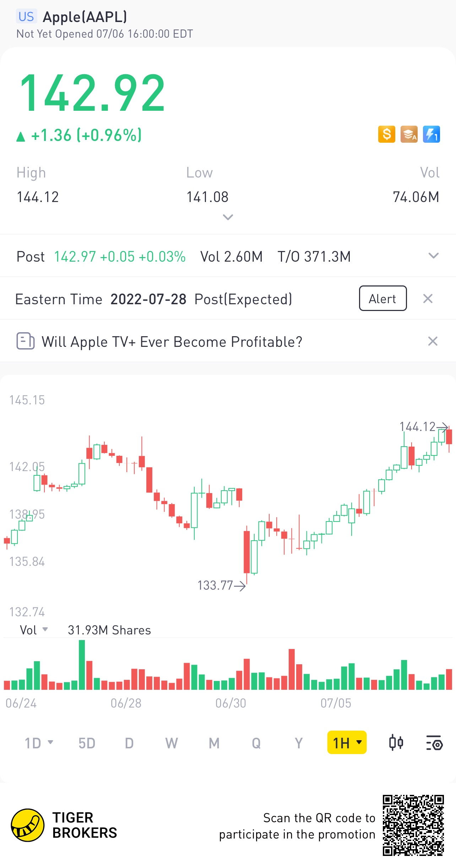Open the 1D timeframe dropdown
This screenshot has width=456, height=868.
(39, 743)
